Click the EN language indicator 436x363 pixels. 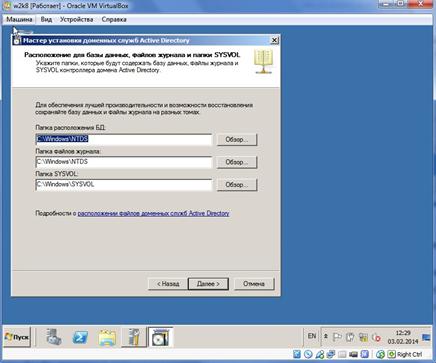312,336
